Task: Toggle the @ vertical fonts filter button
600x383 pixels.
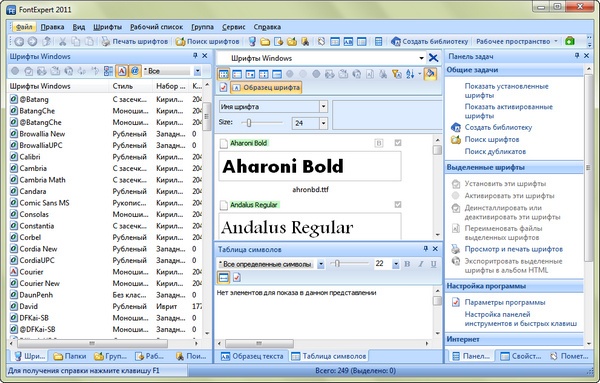Action: tap(134, 71)
